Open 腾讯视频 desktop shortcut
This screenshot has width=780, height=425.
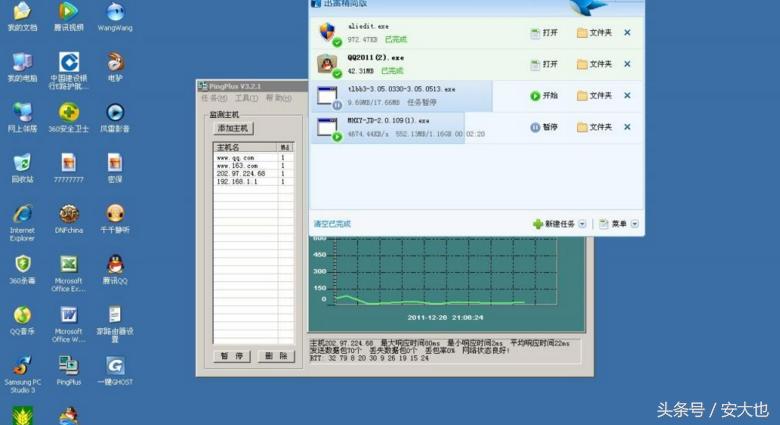69,16
